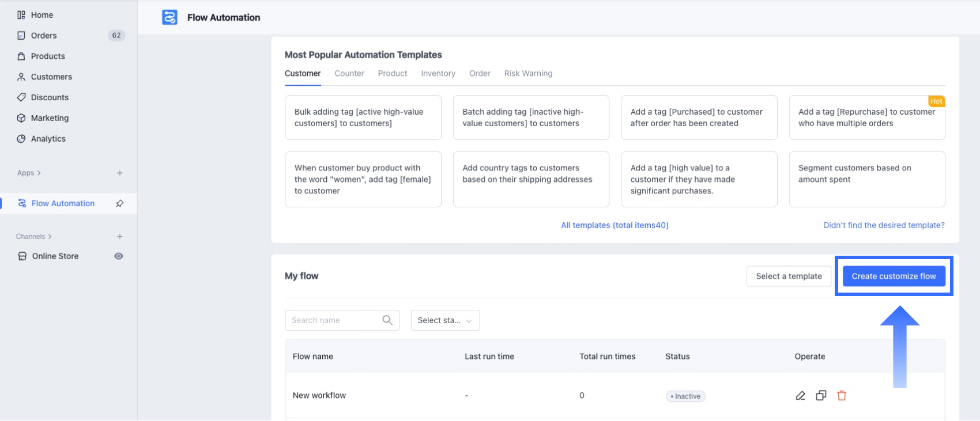Click the Create customize flow button
The width and height of the screenshot is (980, 421).
click(894, 276)
